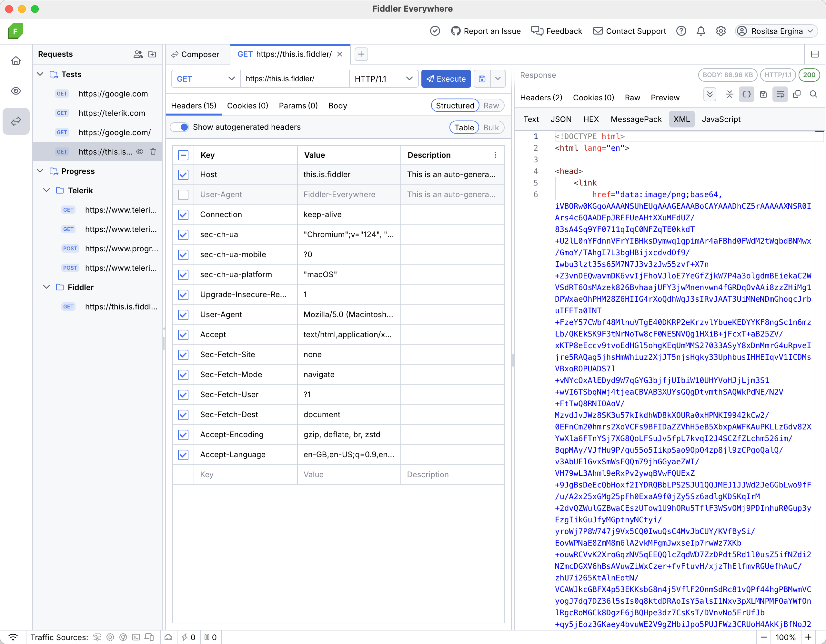
Task: Toggle word wrap icon in Response toolbar
Action: [780, 94]
